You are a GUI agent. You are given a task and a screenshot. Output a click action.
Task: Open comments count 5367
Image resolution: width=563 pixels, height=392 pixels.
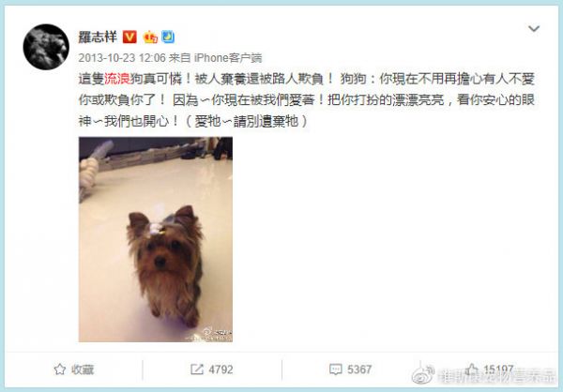pos(359,369)
